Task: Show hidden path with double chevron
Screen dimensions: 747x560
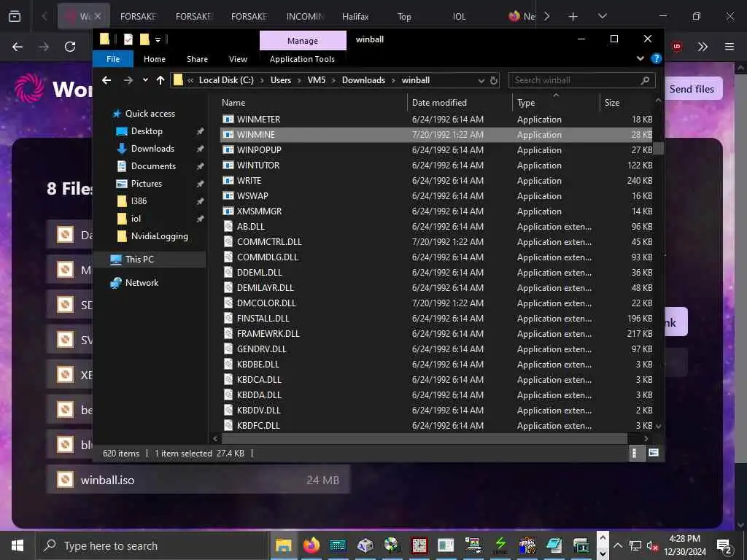Action: coord(190,80)
